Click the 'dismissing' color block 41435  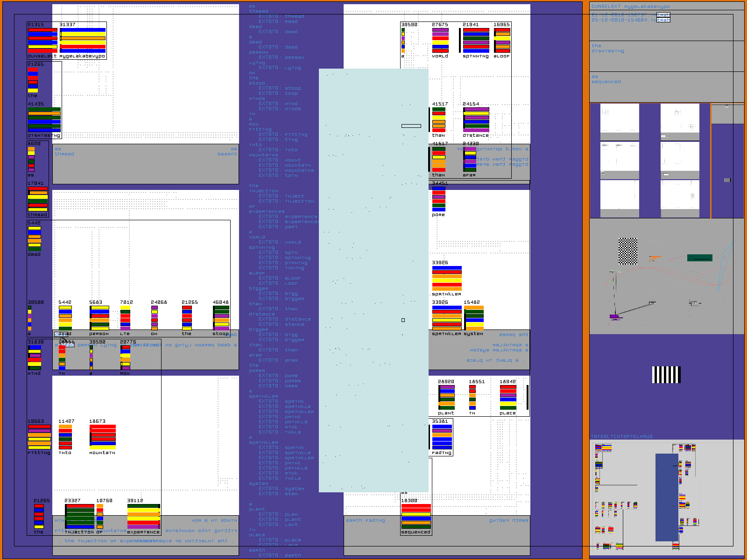click(x=44, y=120)
